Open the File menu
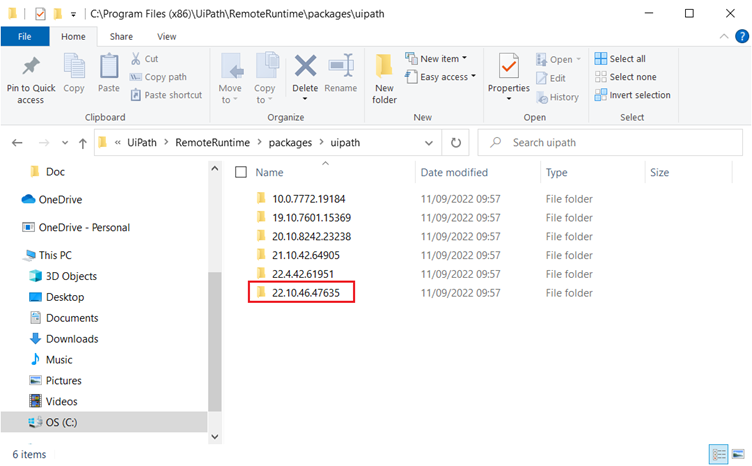 click(x=25, y=36)
